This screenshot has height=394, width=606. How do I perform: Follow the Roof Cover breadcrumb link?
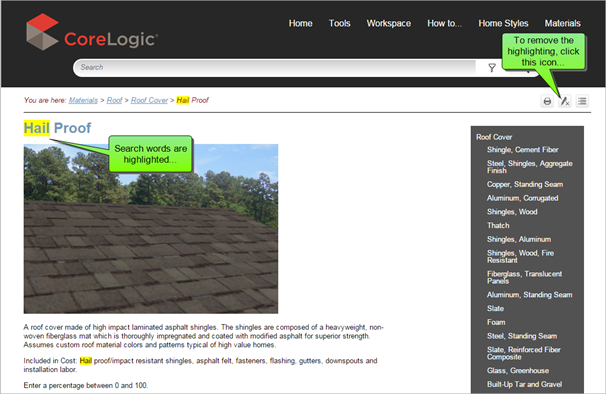(x=149, y=101)
